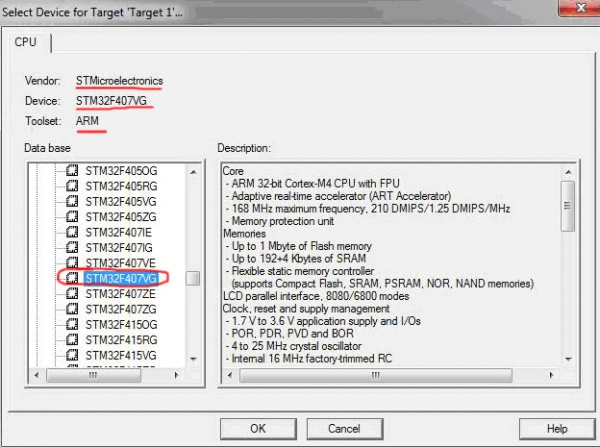This screenshot has height=448, width=600.
Task: Choose STM32F407ZE from the list
Action: click(x=120, y=293)
